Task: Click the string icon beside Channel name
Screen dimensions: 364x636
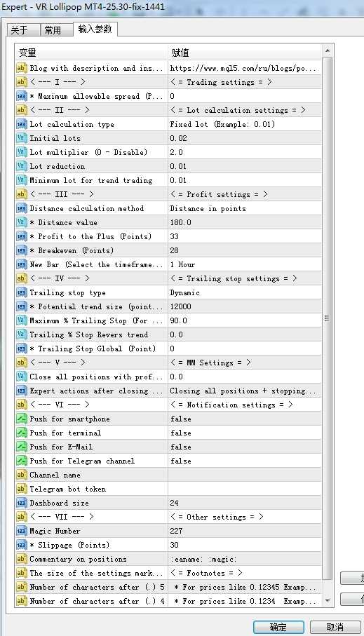Action: (x=21, y=475)
